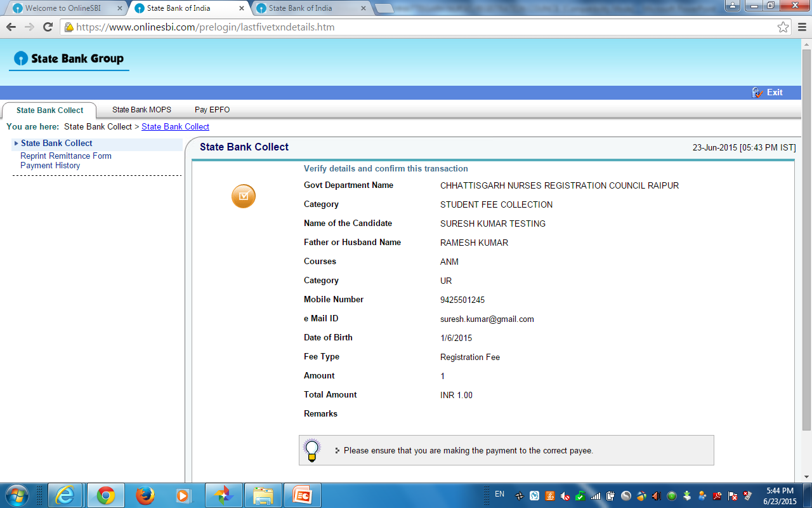Open Reprint Remittance Form link
The height and width of the screenshot is (508, 812).
66,156
